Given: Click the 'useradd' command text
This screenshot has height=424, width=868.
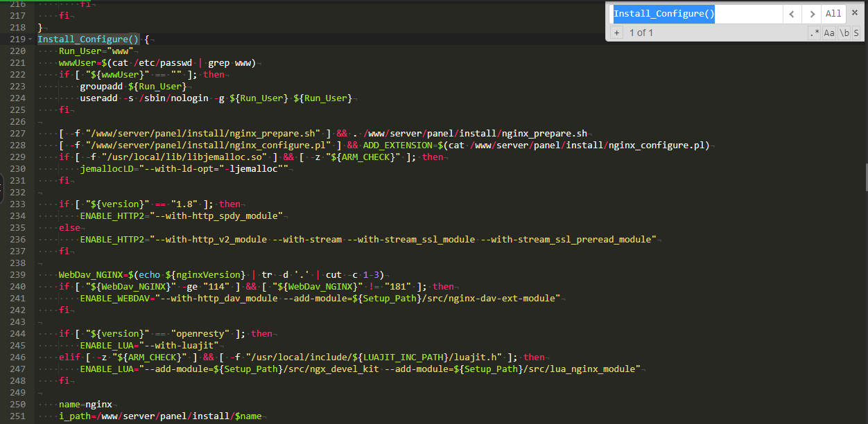Looking at the screenshot, I should pos(98,98).
